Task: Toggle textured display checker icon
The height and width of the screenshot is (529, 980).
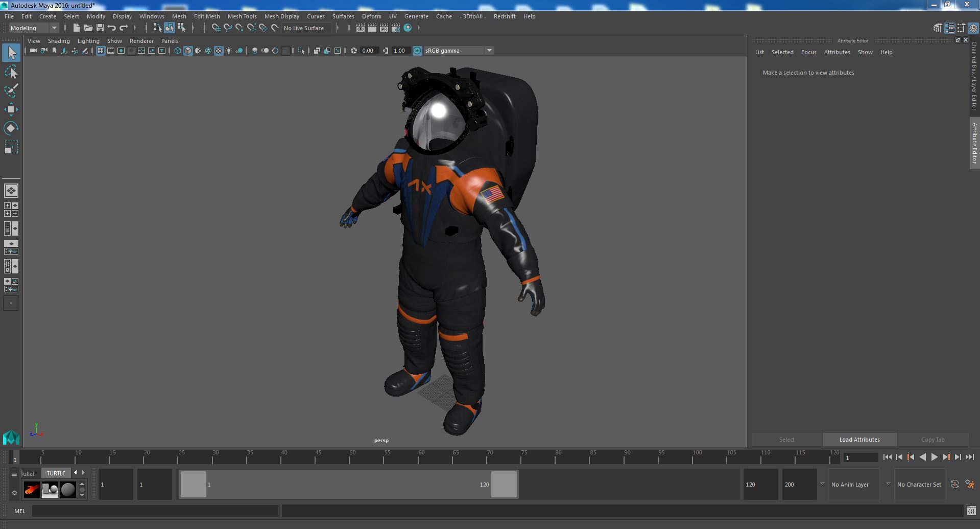Action: (x=219, y=51)
